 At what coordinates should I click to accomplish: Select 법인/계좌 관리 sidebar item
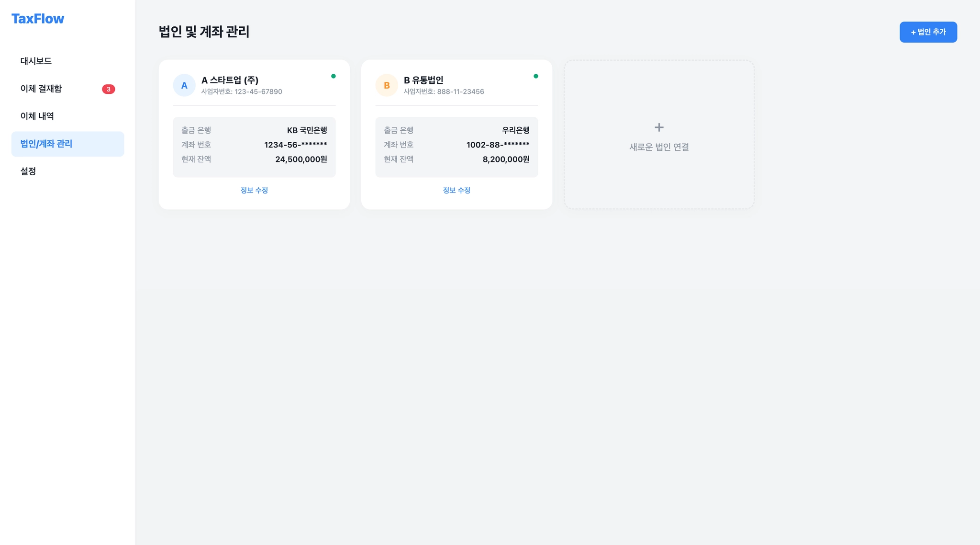(46, 144)
